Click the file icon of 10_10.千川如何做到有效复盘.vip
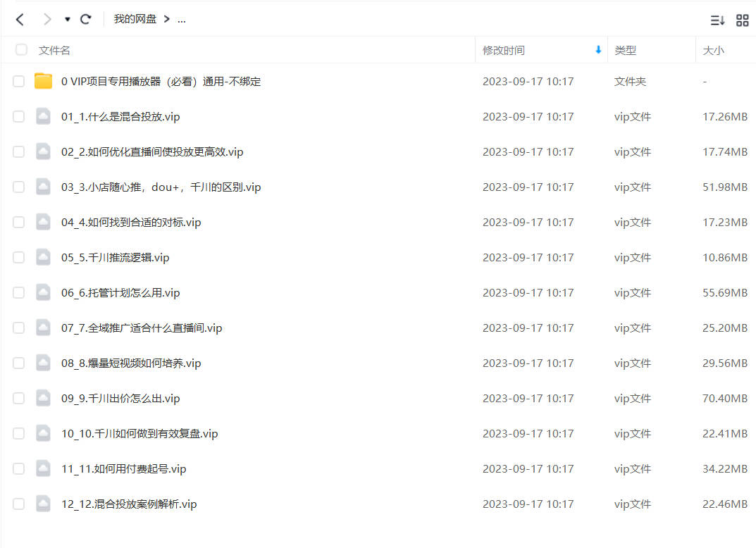The height and width of the screenshot is (548, 756). [44, 432]
